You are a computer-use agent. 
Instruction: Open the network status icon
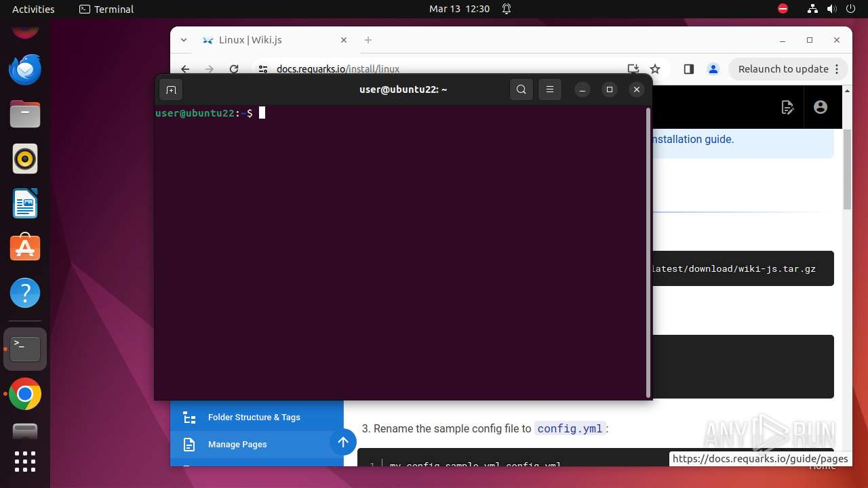(x=812, y=9)
